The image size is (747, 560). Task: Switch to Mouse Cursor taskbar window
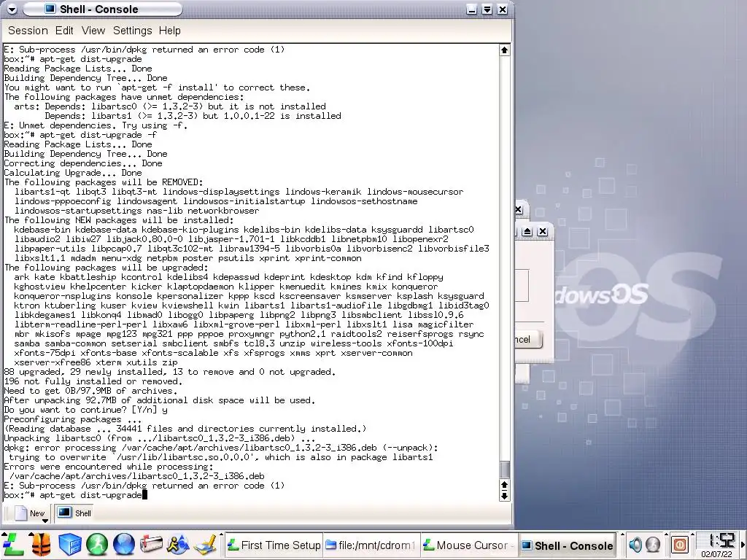[x=469, y=545]
